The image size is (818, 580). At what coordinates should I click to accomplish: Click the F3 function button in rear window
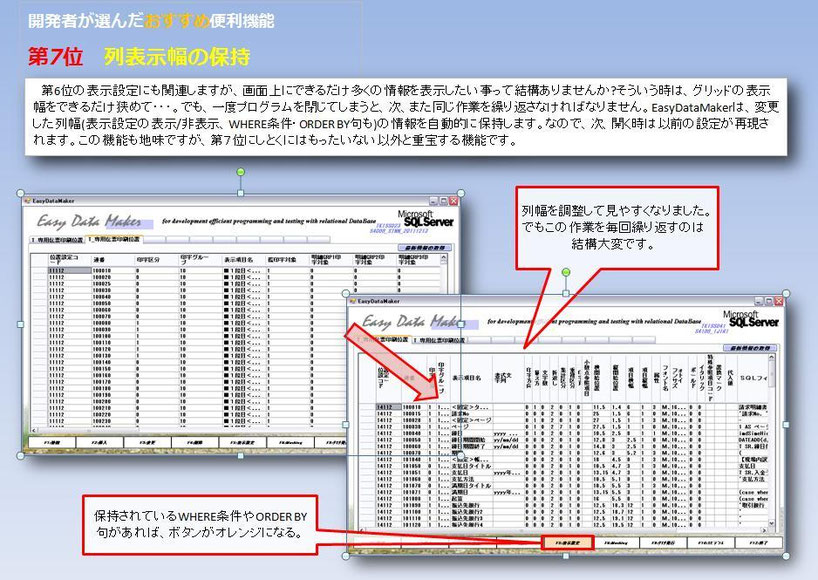pos(148,442)
